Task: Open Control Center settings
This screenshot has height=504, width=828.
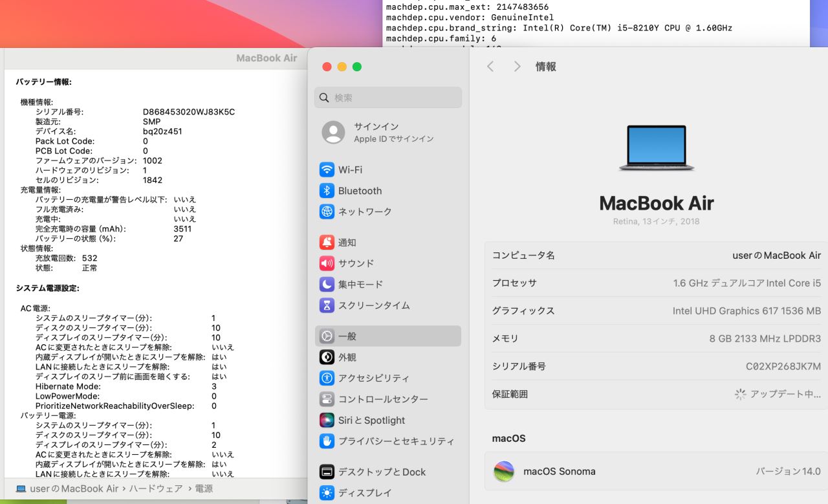Action: (x=382, y=399)
